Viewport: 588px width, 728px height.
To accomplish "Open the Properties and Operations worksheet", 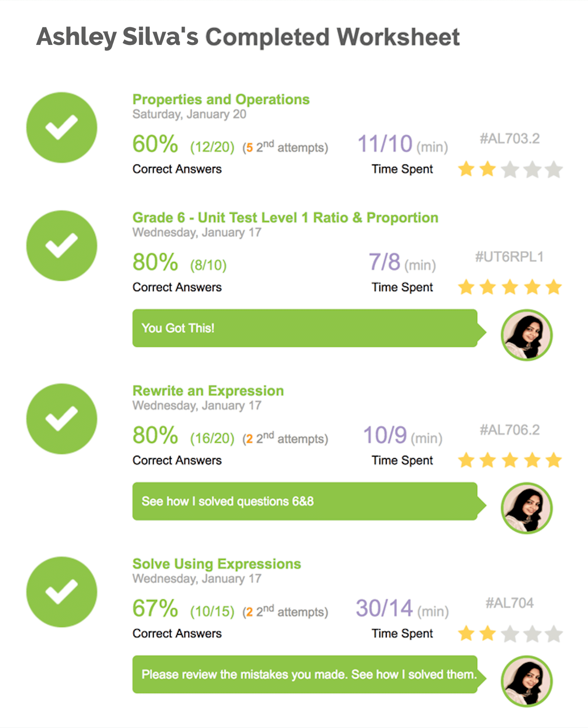I will coord(221,100).
